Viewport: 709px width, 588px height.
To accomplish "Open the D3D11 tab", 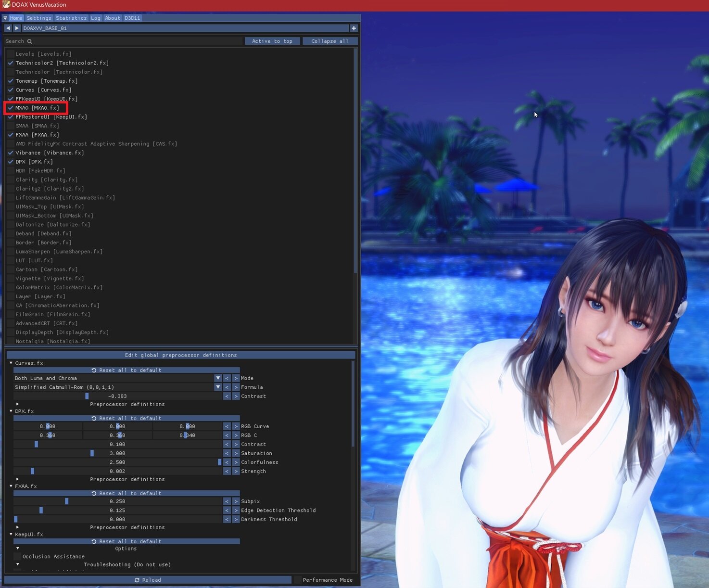I will [132, 18].
